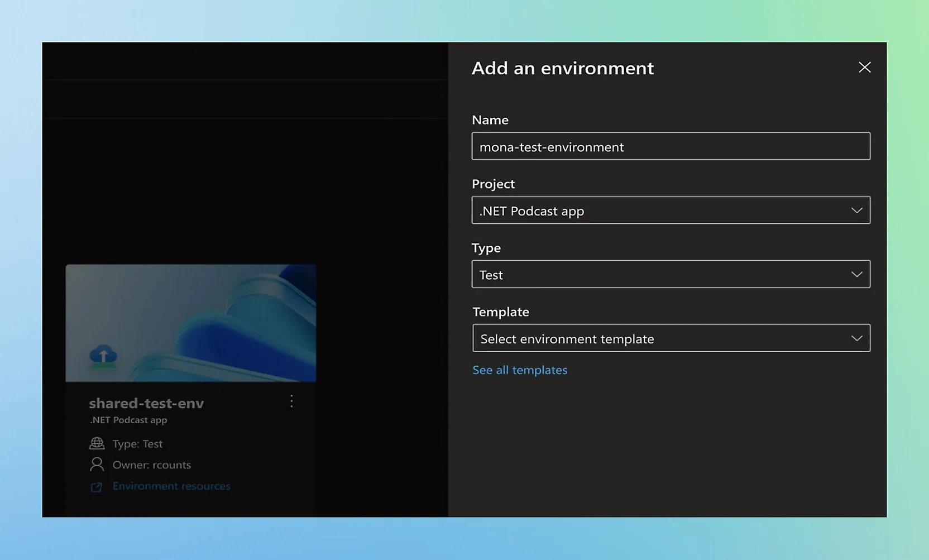The width and height of the screenshot is (929, 560).
Task: Click the cloud upload icon on card
Action: tap(103, 356)
